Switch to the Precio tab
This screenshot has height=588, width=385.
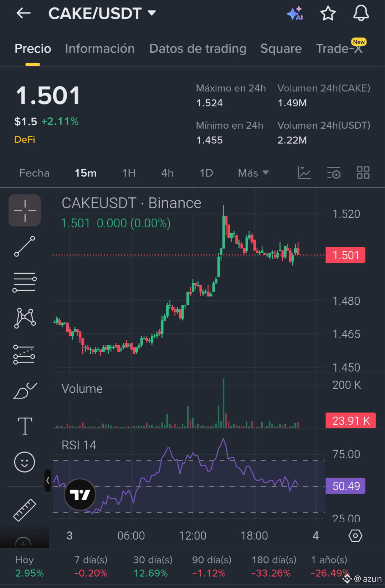point(33,48)
